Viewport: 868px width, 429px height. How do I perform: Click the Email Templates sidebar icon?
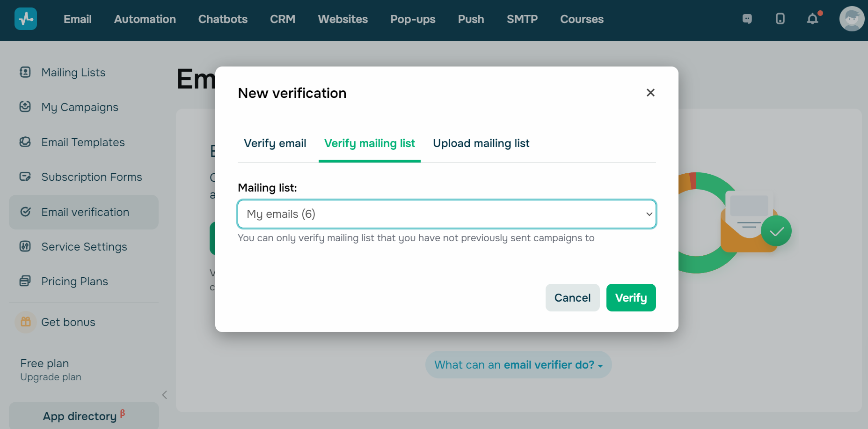tap(25, 142)
